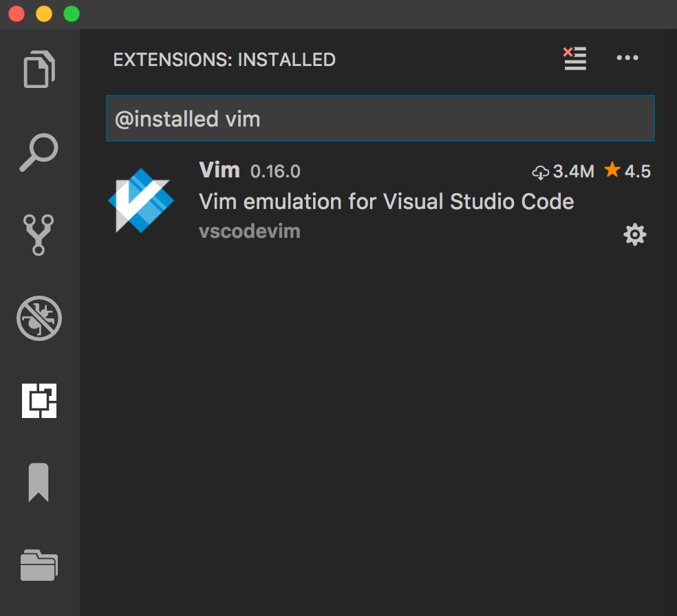The height and width of the screenshot is (616, 677).
Task: Click the 'EXTENSIONS: INSTALLED' header
Action: click(x=224, y=60)
